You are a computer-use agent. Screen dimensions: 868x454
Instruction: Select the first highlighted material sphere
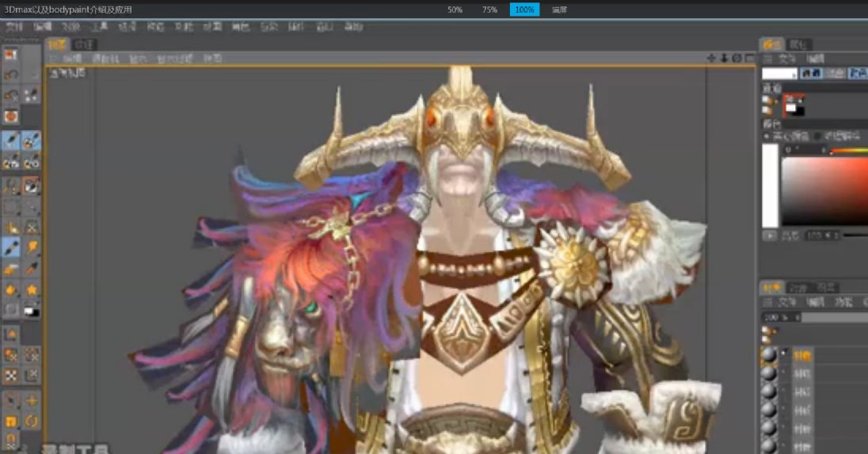769,356
